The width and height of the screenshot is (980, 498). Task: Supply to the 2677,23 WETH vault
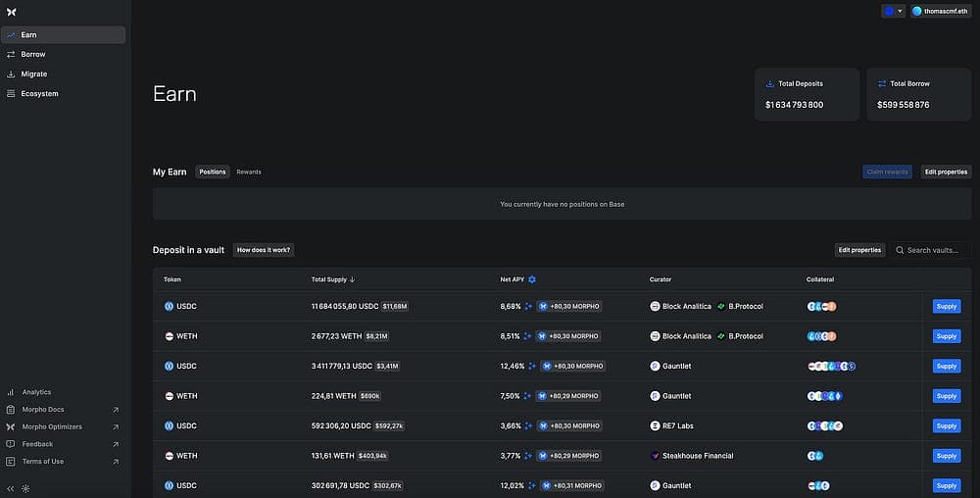click(947, 336)
